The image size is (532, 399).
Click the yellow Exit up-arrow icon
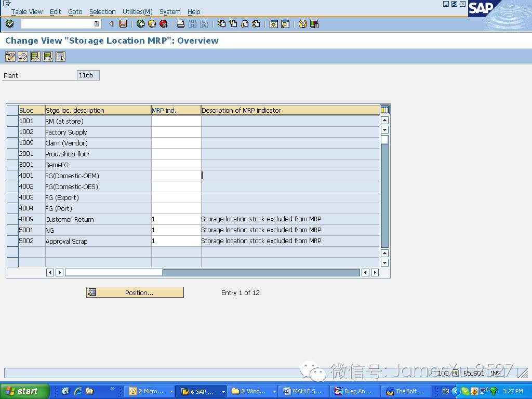coord(152,24)
